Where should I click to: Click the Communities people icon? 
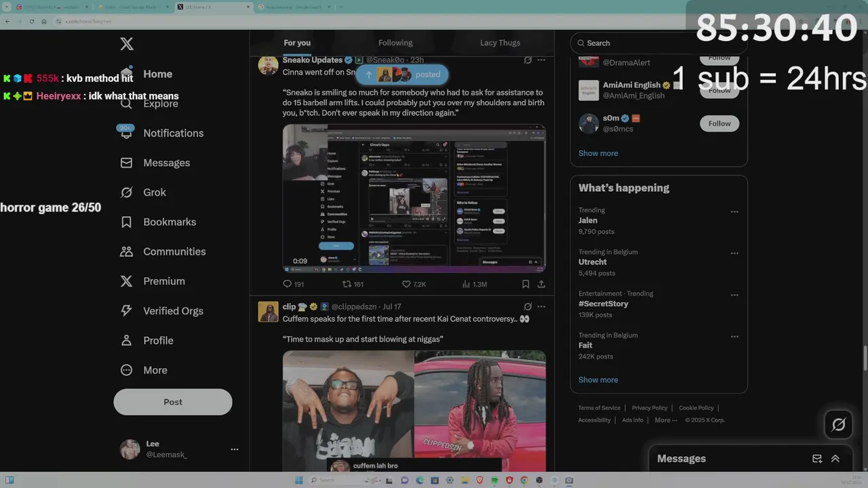[126, 251]
